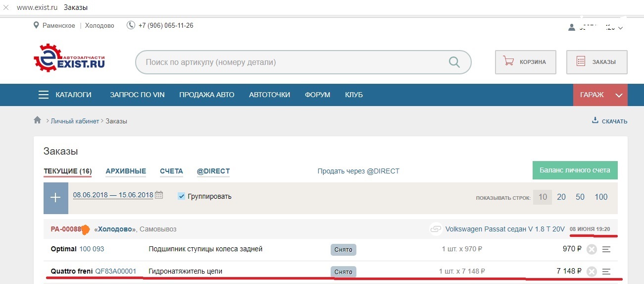Screen dimensions: 644x284
Task: Click the home breadcrumb icon
Action: 37,120
